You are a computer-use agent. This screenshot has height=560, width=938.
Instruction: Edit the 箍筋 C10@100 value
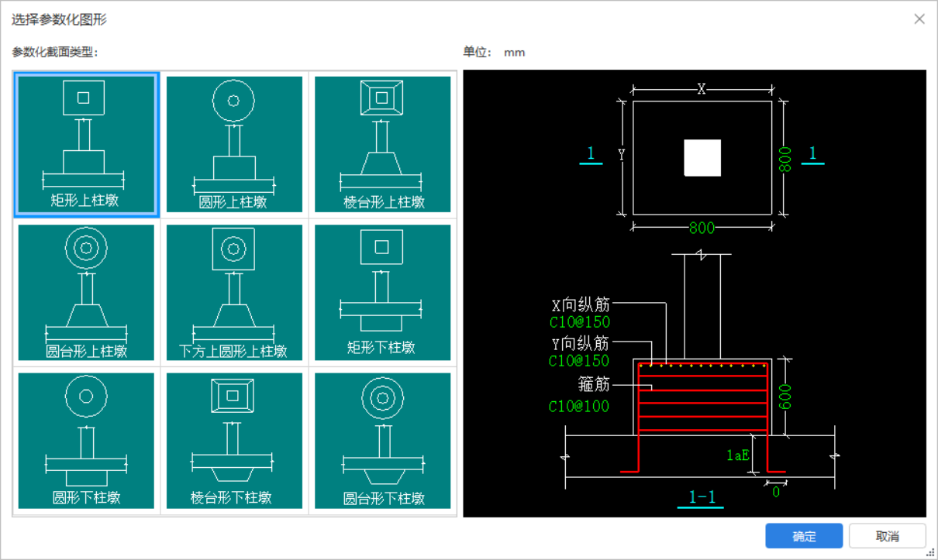579,406
